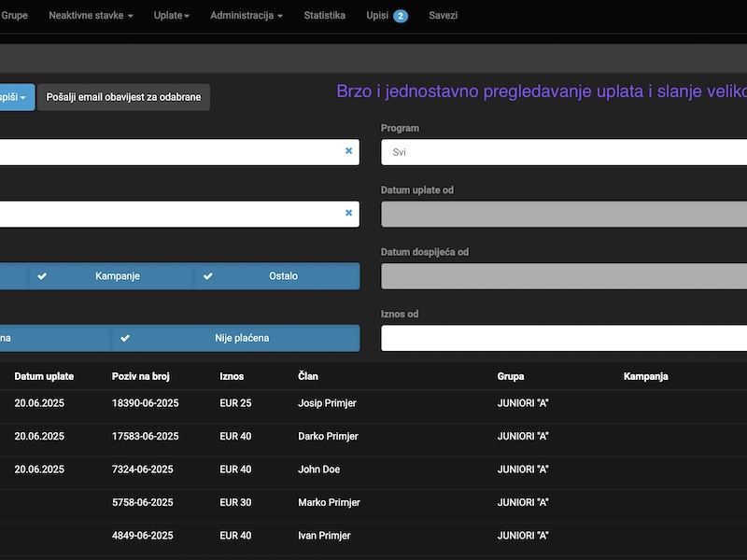Go to the Statistika page
The height and width of the screenshot is (560, 747).
324,16
